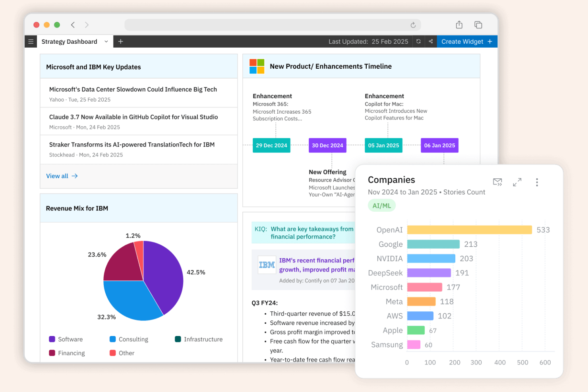Toggle the AI/ML filter tag

tap(381, 205)
